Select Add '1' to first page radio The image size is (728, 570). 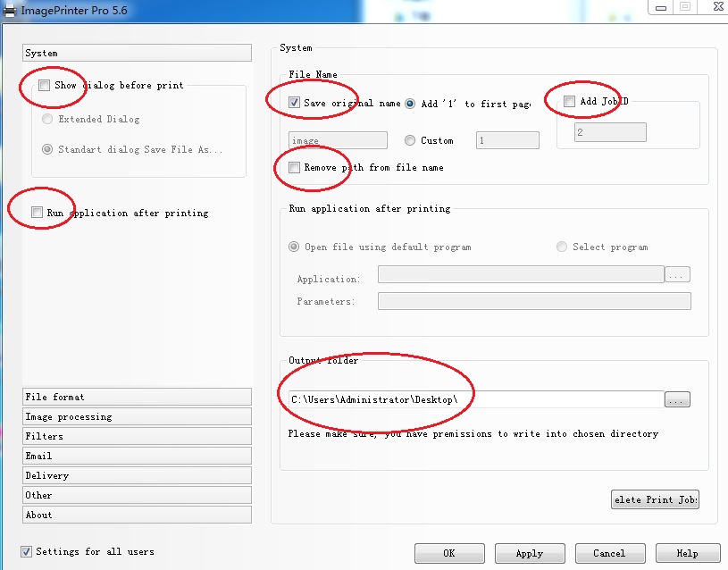tap(410, 104)
